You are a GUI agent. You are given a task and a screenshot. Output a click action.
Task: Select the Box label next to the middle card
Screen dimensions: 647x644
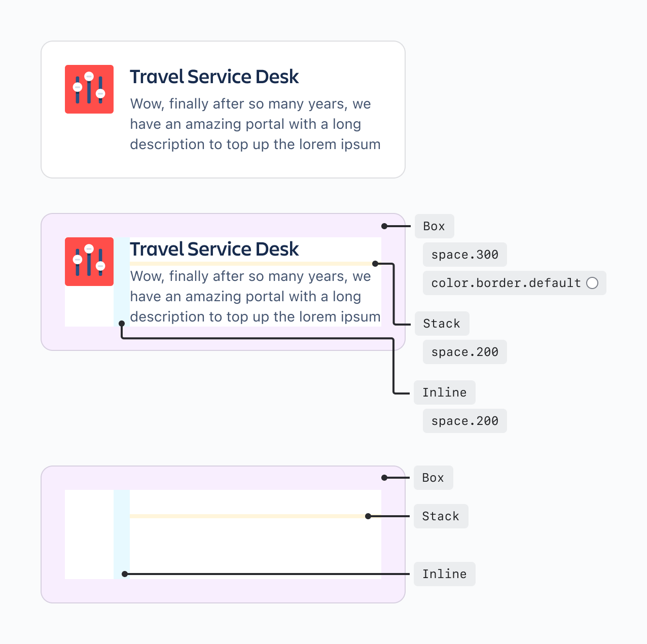click(434, 226)
